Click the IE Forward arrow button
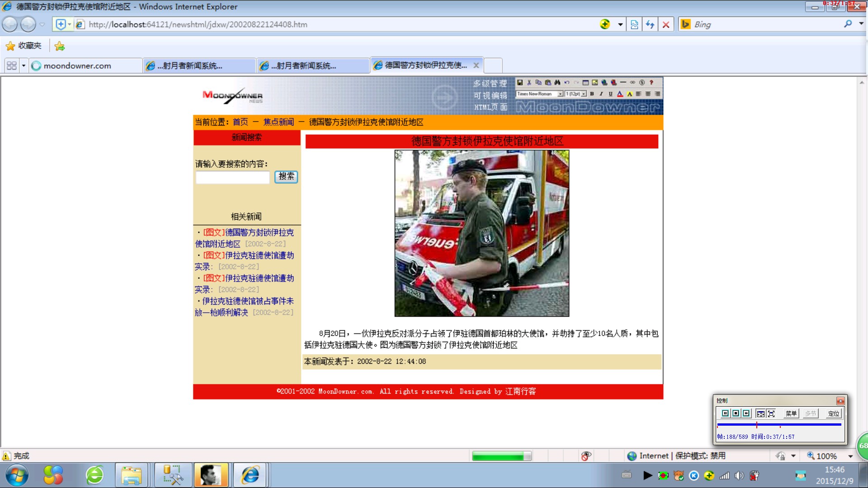The height and width of the screenshot is (488, 868). 28,24
